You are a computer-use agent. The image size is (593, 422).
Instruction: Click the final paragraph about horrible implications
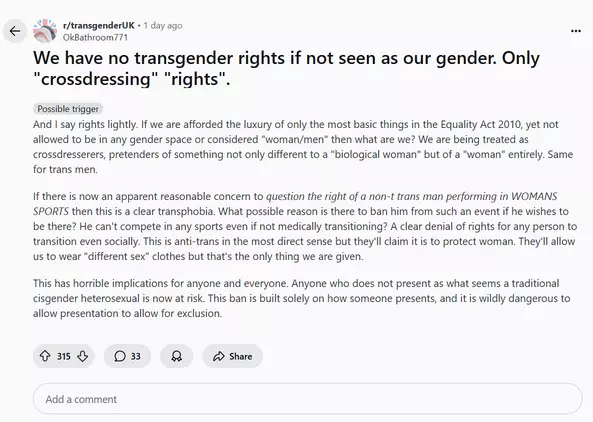[x=301, y=298]
